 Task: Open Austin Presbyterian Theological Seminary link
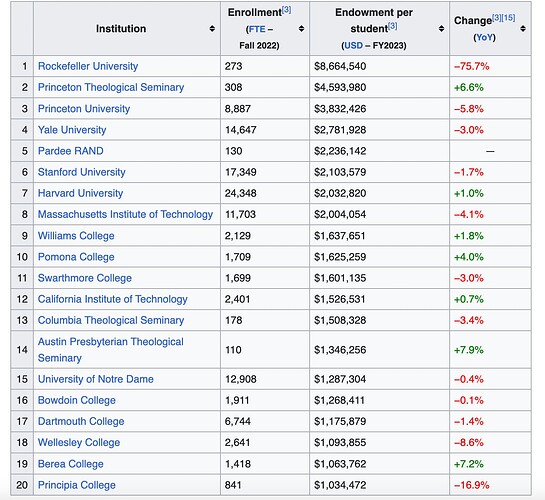tap(111, 350)
